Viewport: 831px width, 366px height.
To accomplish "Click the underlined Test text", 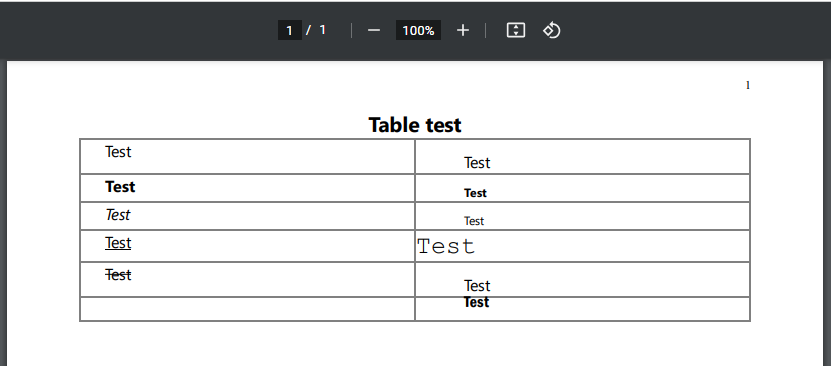I will pyautogui.click(x=118, y=243).
